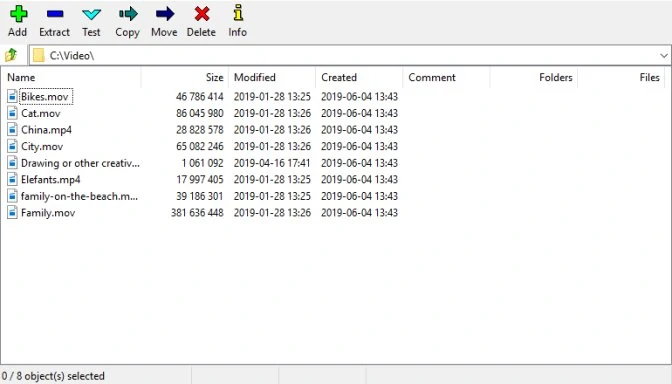Click the green Add plus icon

[x=18, y=14]
